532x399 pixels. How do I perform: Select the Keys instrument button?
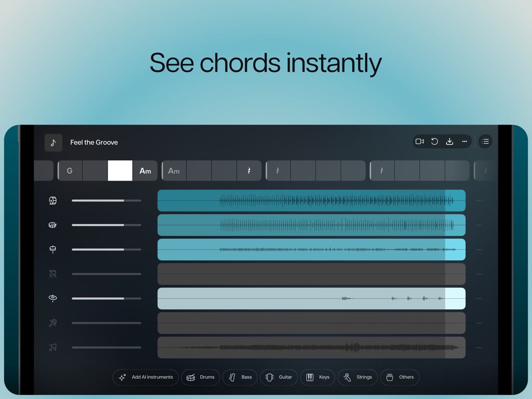(318, 377)
